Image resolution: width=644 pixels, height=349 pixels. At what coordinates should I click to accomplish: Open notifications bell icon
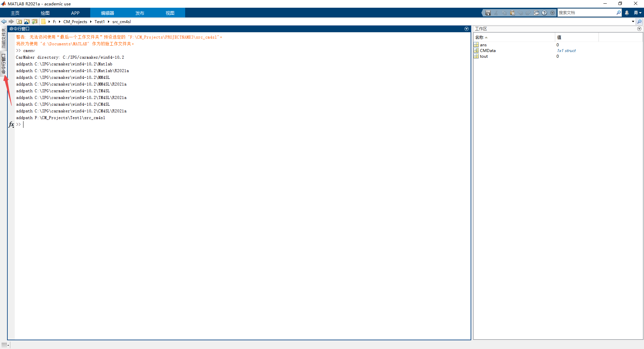tap(627, 13)
